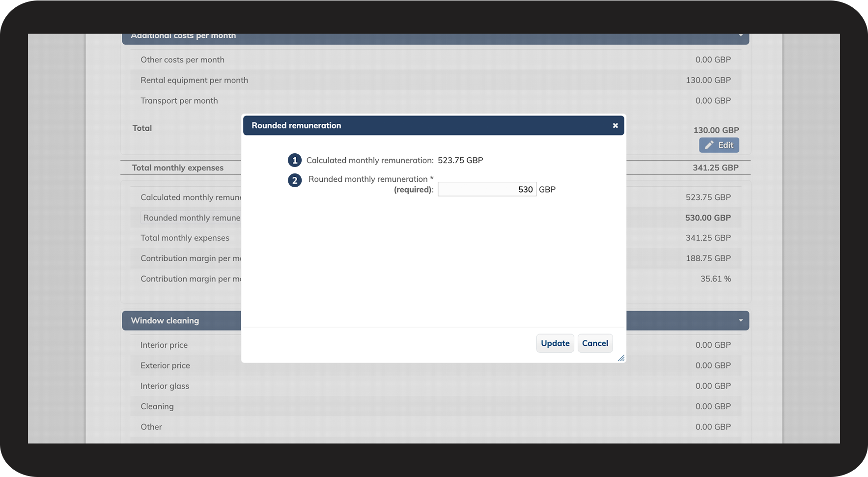Click the Cleaning row label
This screenshot has height=477, width=868.
coord(157,407)
